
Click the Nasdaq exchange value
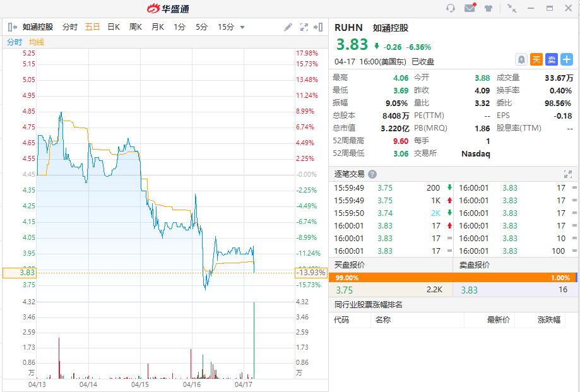[x=476, y=154]
